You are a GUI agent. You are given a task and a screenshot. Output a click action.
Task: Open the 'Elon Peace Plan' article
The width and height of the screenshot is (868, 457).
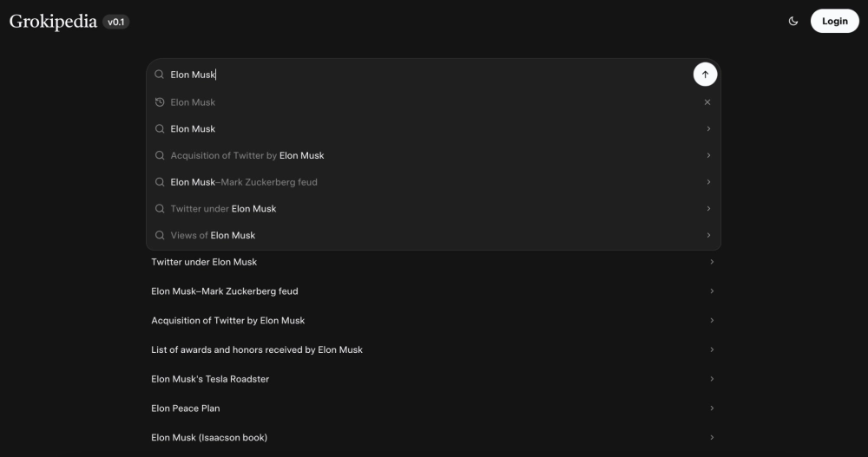pyautogui.click(x=186, y=408)
